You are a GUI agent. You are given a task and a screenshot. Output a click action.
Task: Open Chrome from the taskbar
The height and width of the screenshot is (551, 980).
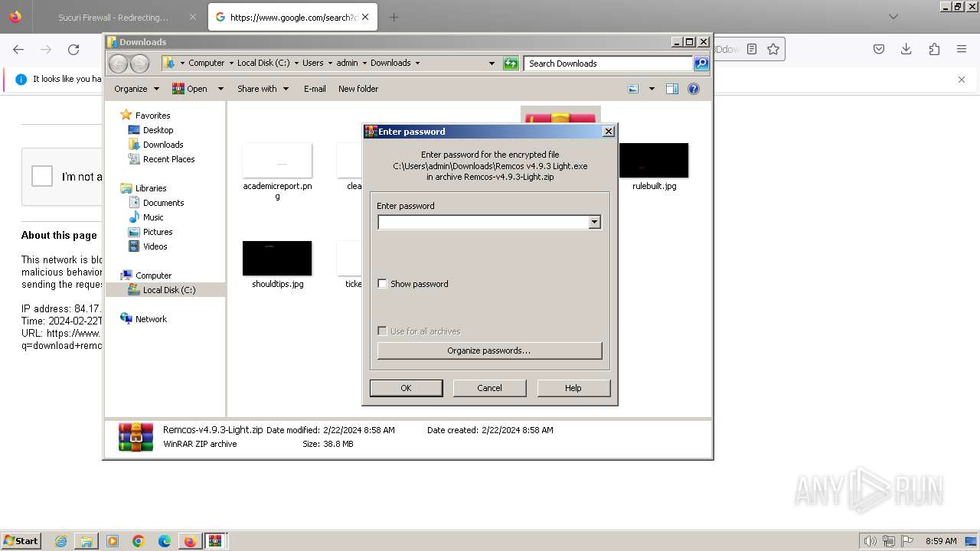click(x=139, y=541)
